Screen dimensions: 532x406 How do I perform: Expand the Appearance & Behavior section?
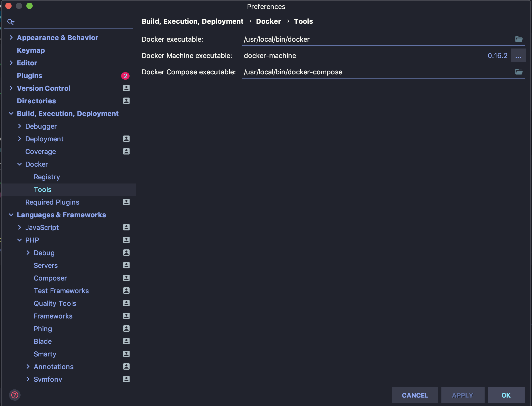(11, 37)
